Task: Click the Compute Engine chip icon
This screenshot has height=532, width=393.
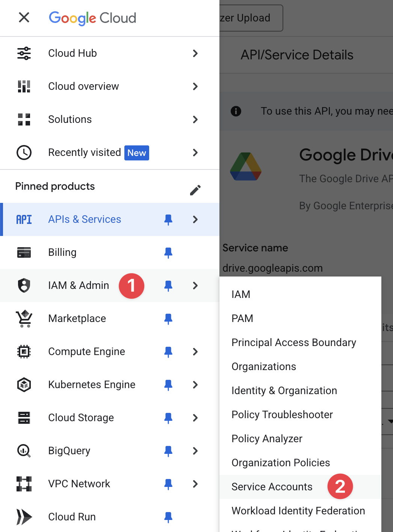Action: [x=24, y=352]
